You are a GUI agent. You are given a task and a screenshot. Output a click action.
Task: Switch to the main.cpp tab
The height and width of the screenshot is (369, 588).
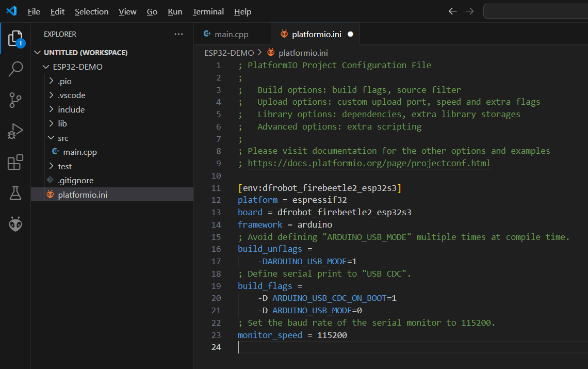[x=231, y=34]
